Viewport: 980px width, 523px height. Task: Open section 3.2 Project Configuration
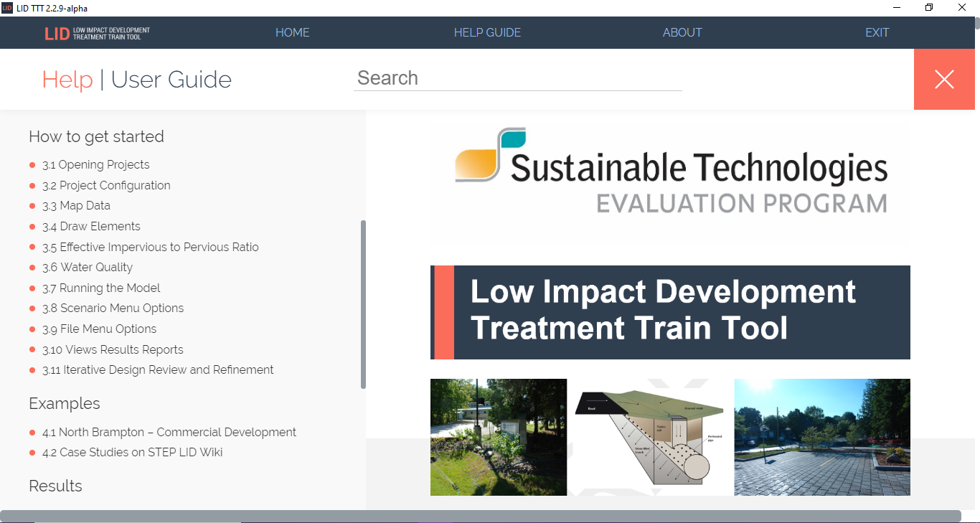(106, 185)
